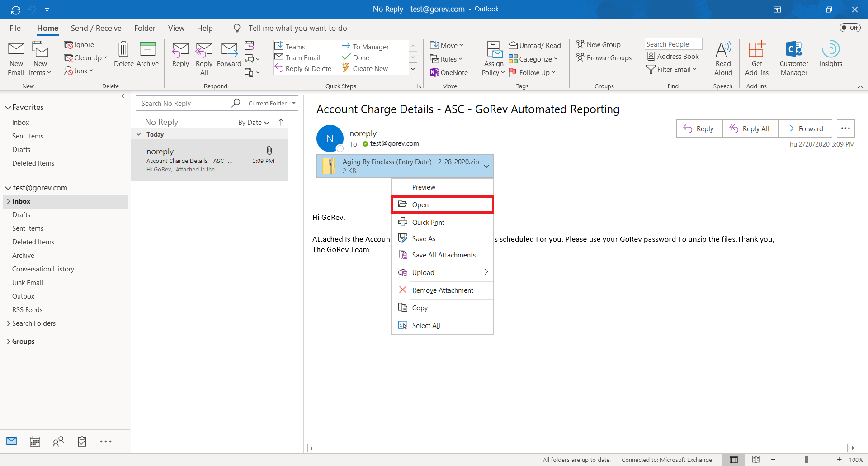Open the Categorize dropdown
The height and width of the screenshot is (466, 868).
[x=533, y=59]
